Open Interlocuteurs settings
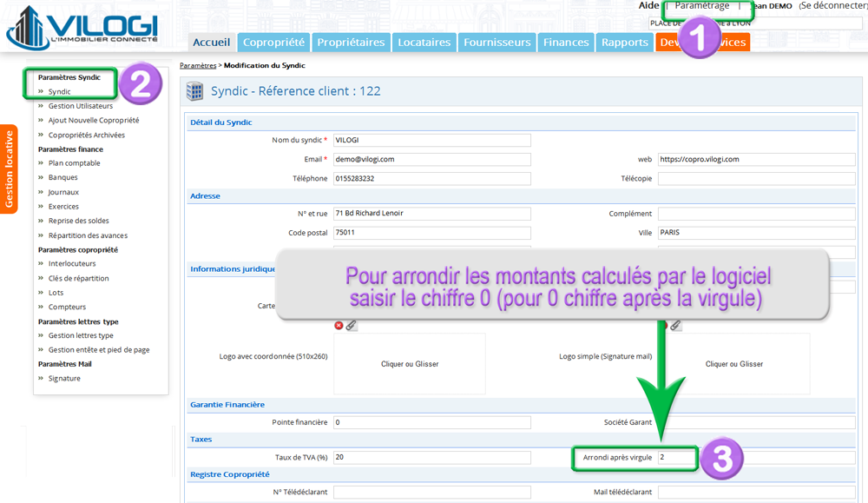Screen dimensions: 868x503 coord(72,264)
